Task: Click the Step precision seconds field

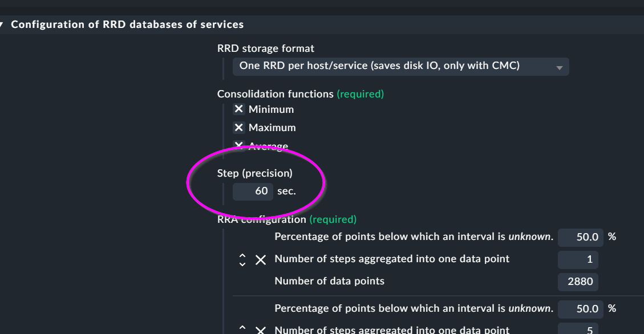Action: coord(253,192)
